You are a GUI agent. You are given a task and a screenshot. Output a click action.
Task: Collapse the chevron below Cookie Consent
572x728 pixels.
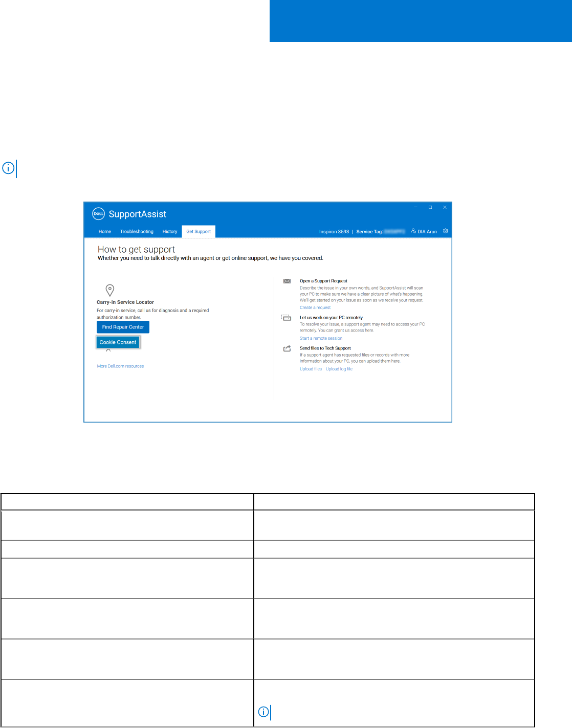point(108,351)
